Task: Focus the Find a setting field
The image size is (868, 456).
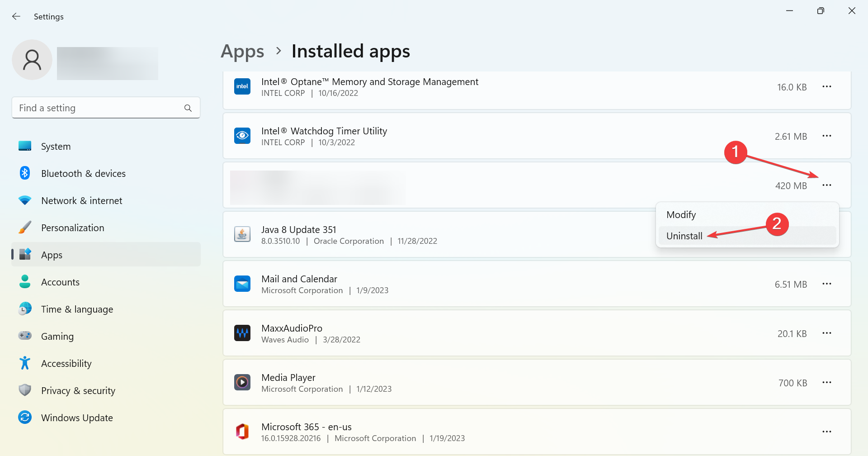Action: [x=106, y=108]
